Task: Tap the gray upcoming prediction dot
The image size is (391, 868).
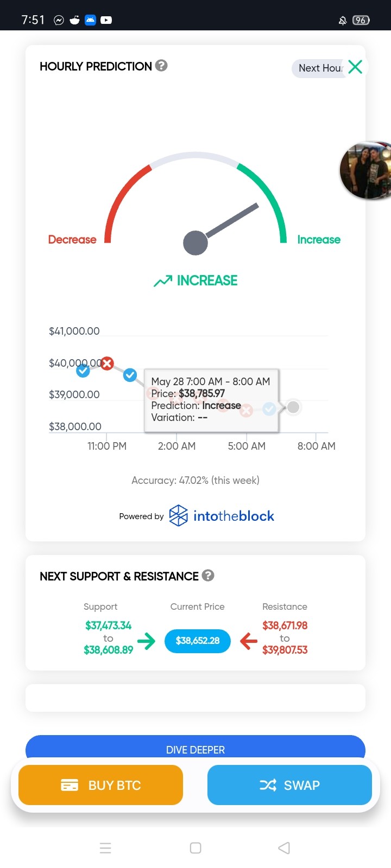Action: point(293,407)
